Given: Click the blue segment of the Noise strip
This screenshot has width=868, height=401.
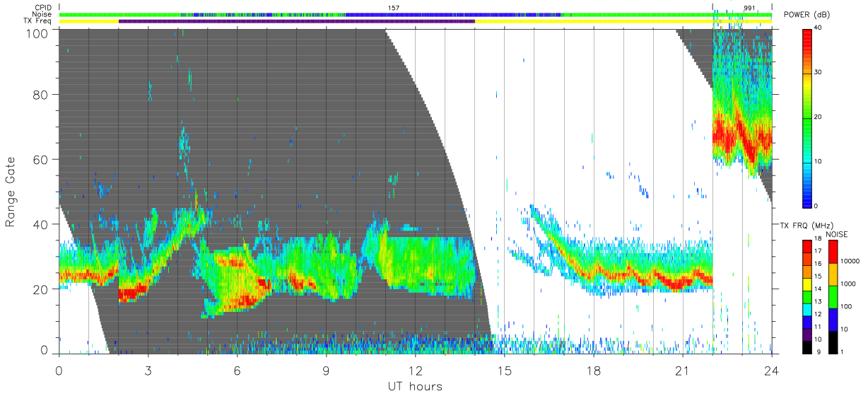Looking at the screenshot, I should pyautogui.click(x=452, y=14).
